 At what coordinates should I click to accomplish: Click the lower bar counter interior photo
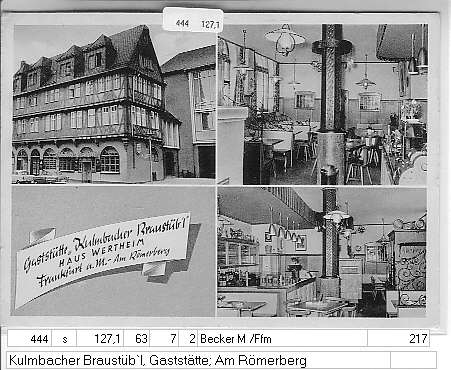coord(322,252)
